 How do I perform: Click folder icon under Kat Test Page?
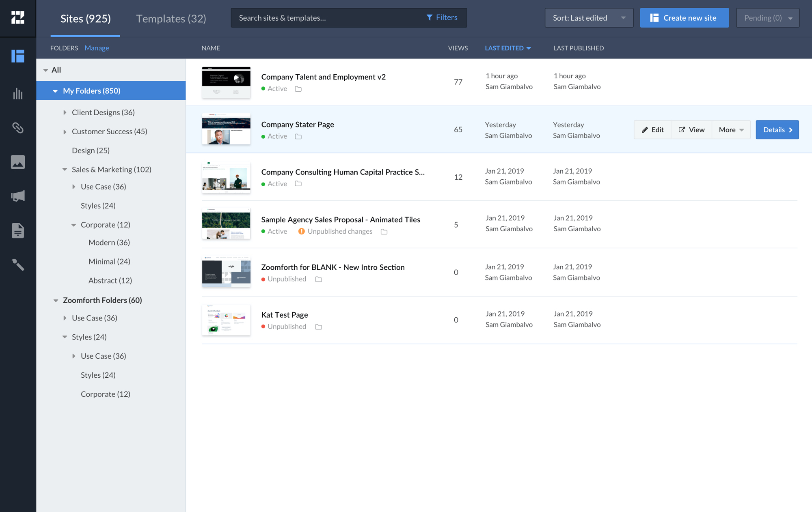319,327
